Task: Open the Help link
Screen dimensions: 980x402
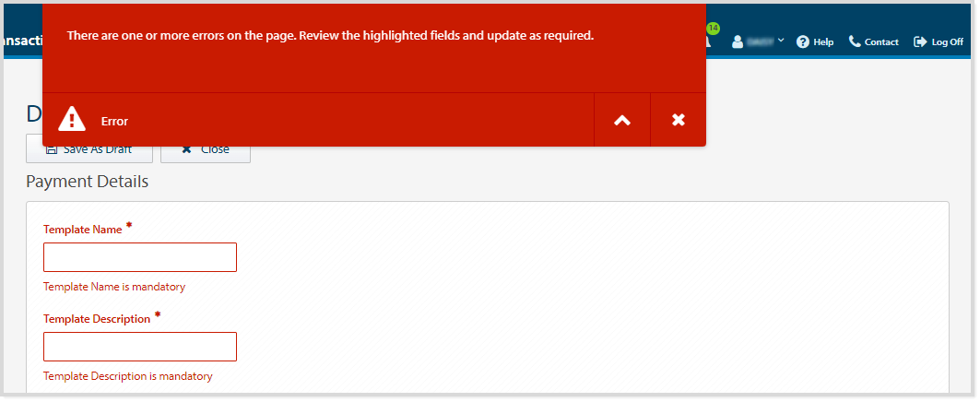Action: pos(823,41)
